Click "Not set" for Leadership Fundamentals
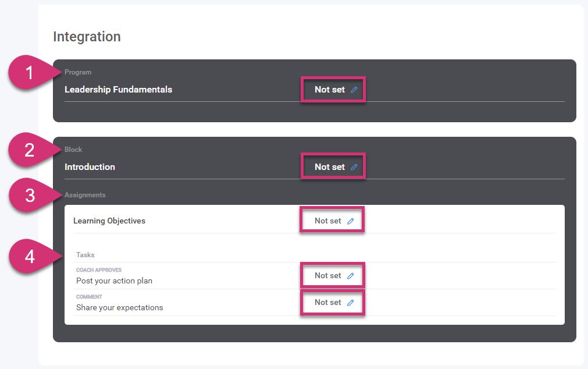 pos(329,90)
